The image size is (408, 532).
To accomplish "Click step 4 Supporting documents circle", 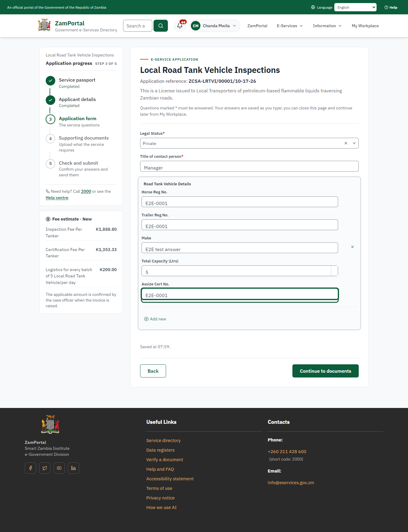I will (x=50, y=139).
